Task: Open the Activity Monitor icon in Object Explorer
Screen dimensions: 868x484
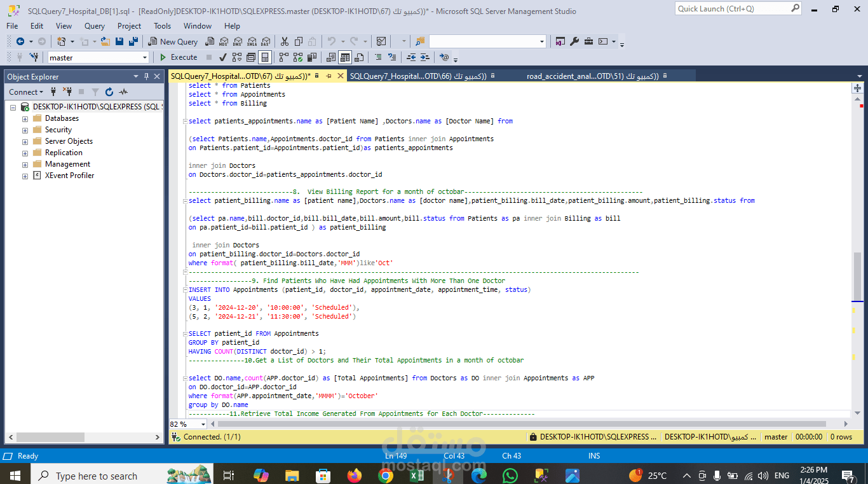Action: point(123,92)
